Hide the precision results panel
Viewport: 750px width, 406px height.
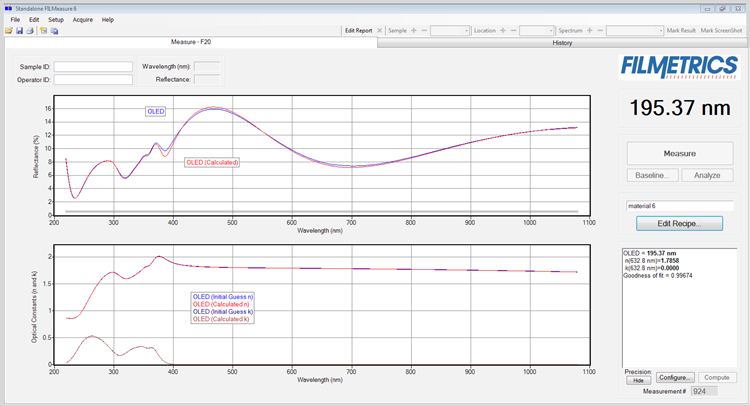639,381
